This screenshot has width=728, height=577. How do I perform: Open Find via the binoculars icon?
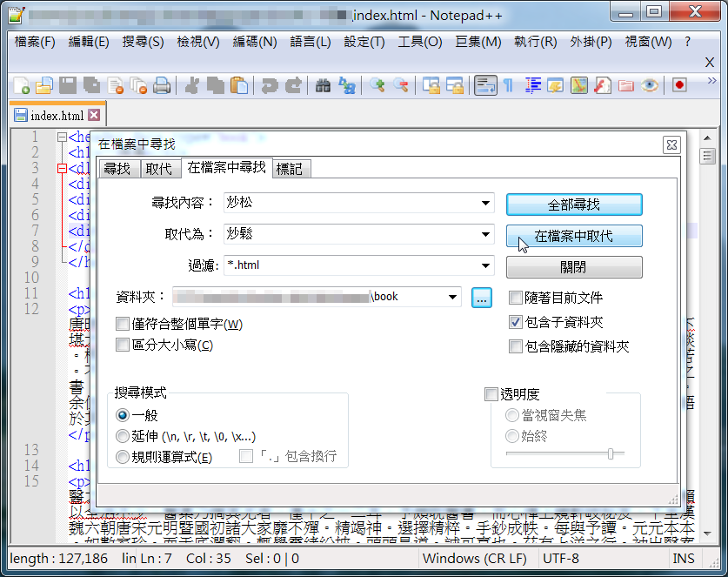pos(323,85)
